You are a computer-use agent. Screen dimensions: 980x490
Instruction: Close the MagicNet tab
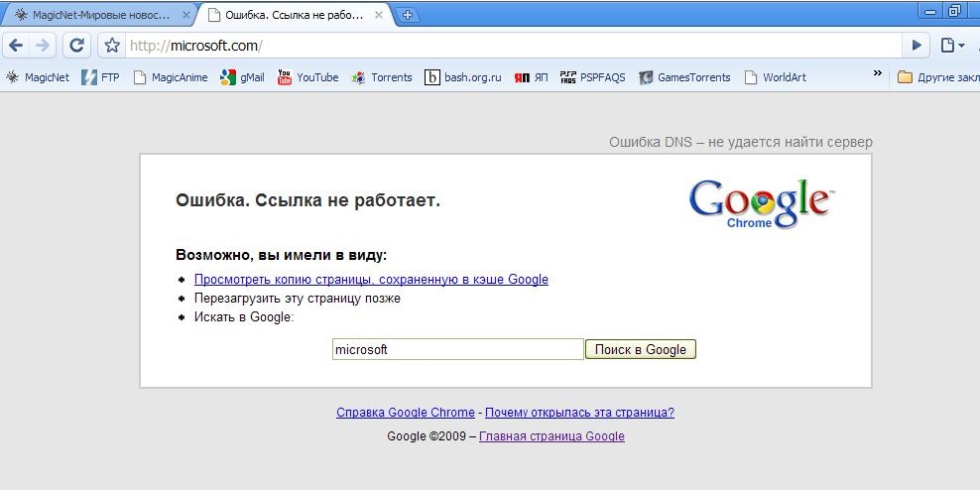click(185, 16)
